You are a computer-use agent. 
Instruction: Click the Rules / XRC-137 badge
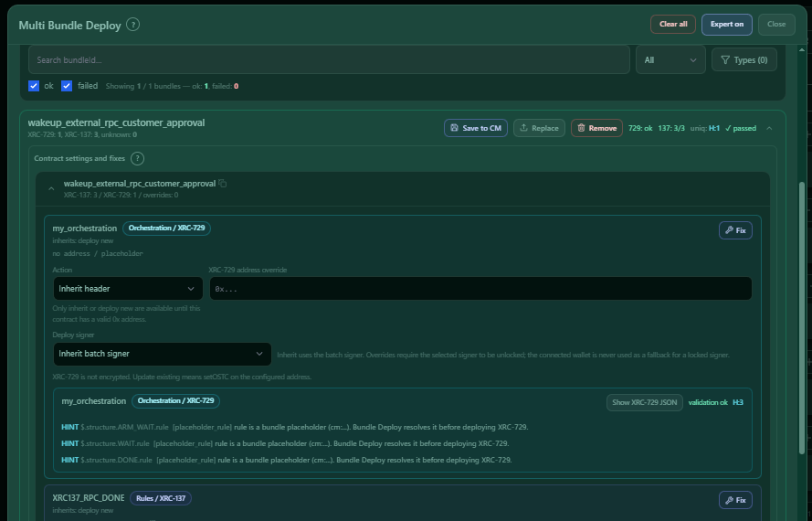[x=161, y=498]
